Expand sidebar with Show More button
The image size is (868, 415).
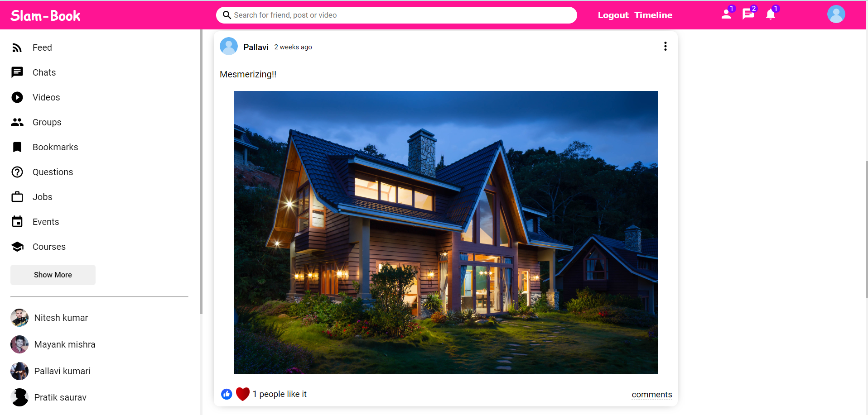(53, 275)
